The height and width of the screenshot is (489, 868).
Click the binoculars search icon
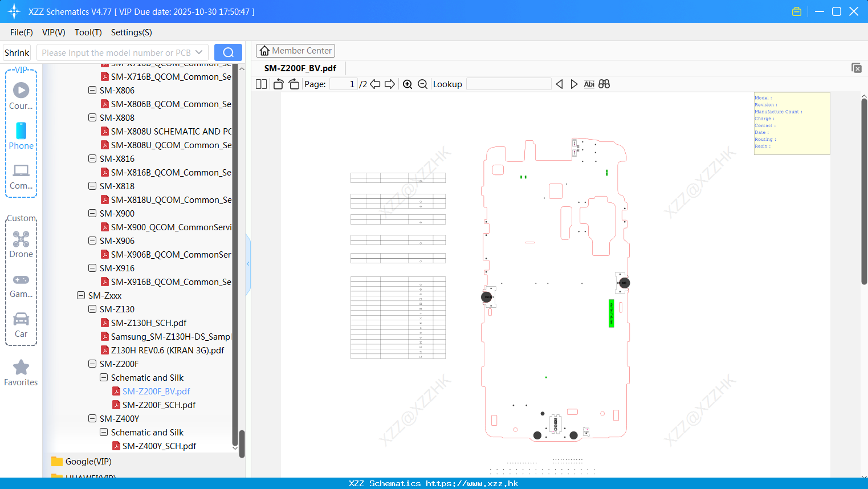(604, 84)
